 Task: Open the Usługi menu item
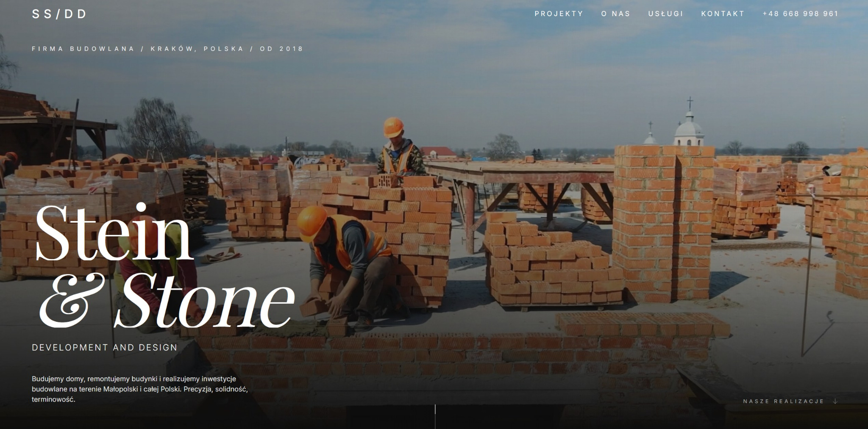[x=665, y=14]
